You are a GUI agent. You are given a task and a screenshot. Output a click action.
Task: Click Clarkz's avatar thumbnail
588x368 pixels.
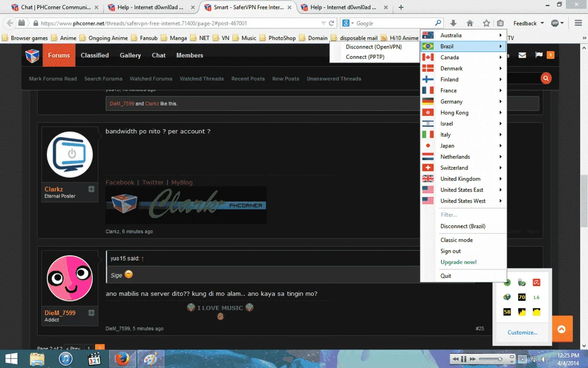(70, 154)
